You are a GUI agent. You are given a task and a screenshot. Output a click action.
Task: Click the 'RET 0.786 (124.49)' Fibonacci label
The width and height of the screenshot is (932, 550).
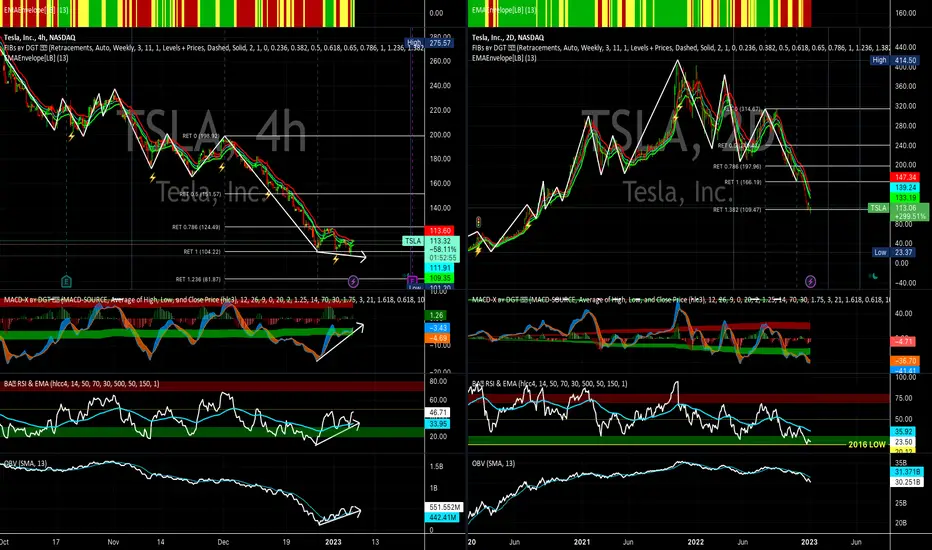(x=196, y=227)
